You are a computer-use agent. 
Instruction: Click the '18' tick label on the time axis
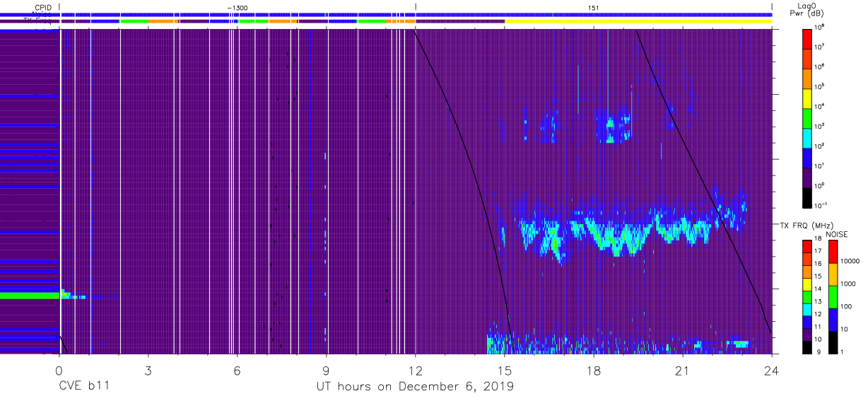coord(594,370)
